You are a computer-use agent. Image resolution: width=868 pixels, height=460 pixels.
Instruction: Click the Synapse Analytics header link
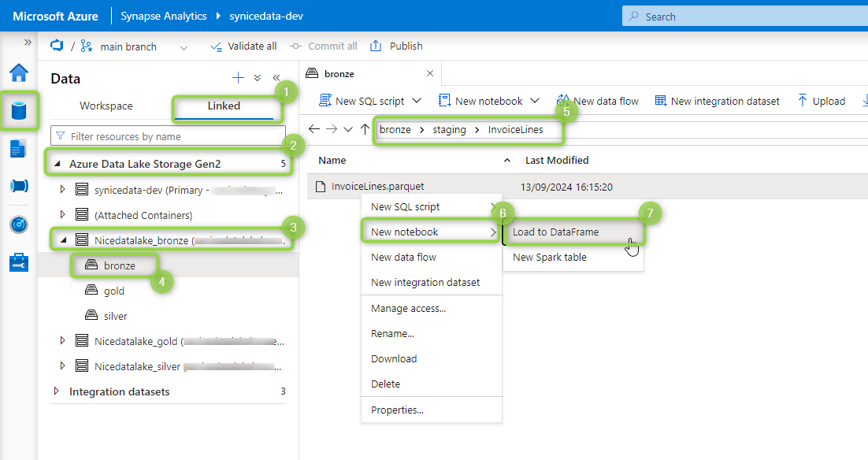coord(164,16)
